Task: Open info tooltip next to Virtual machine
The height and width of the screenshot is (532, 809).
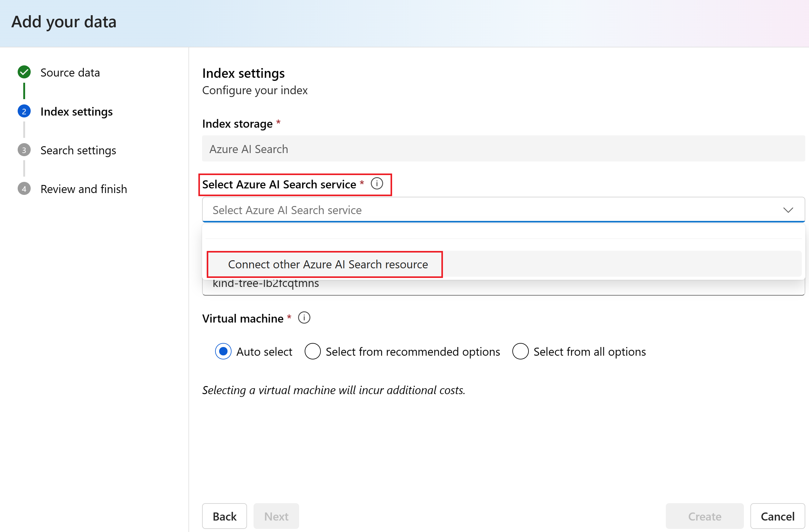Action: point(304,318)
